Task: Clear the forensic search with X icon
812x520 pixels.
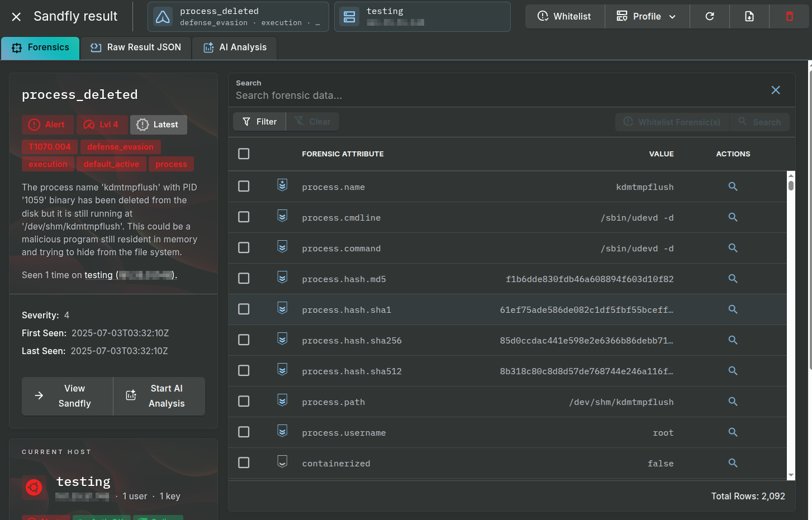Action: [776, 90]
